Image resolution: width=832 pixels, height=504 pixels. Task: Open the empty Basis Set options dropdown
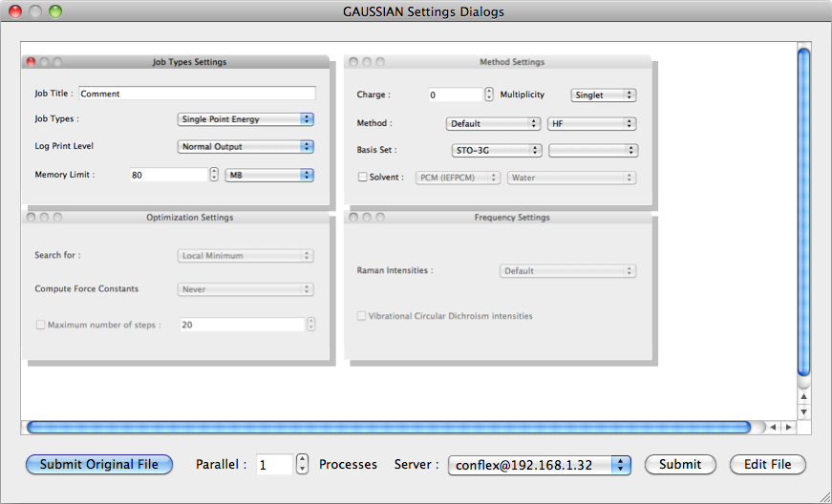[593, 151]
